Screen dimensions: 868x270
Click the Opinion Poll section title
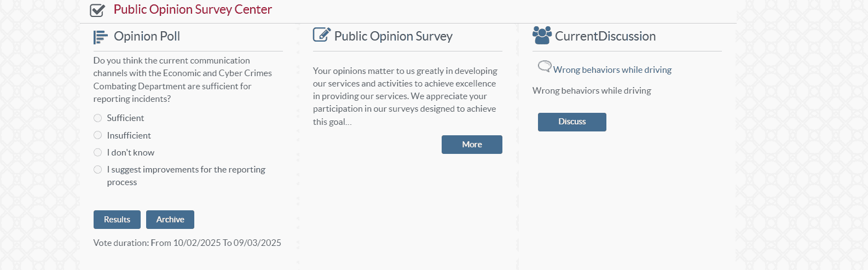tap(147, 37)
